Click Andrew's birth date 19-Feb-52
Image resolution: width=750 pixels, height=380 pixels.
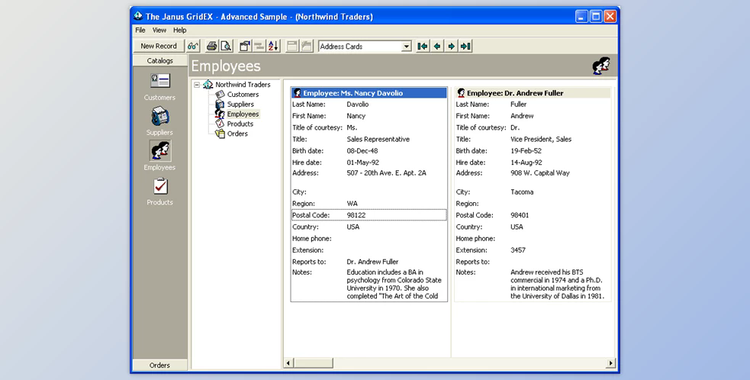click(x=526, y=151)
